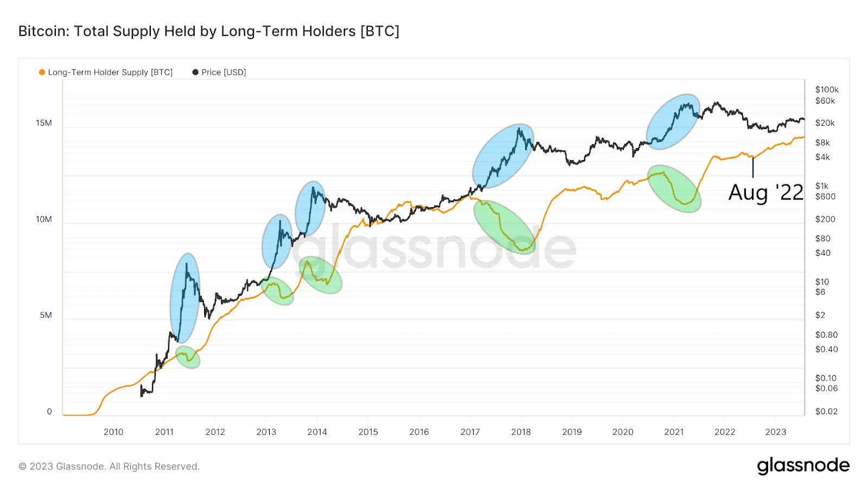The width and height of the screenshot is (868, 488).
Task: Click the black Price legend dot
Action: (195, 72)
